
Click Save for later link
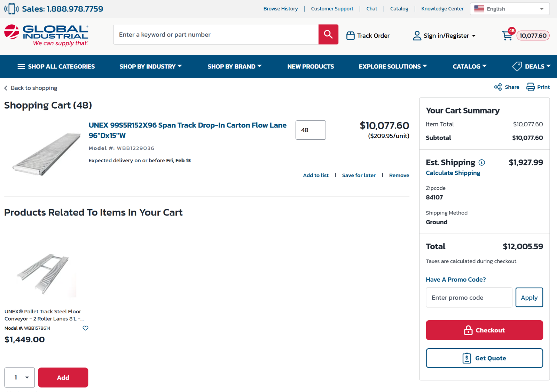pos(359,175)
